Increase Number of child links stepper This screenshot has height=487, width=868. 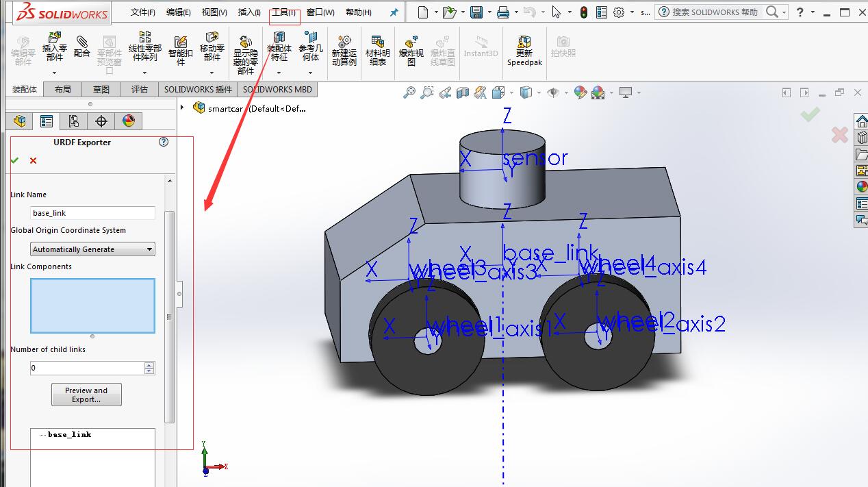149,365
